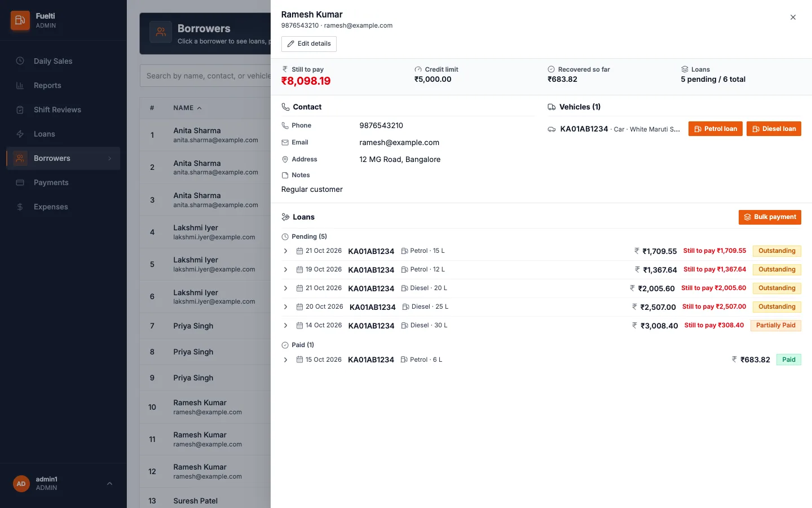Click the Loans lightning icon
The image size is (812, 508).
click(20, 134)
